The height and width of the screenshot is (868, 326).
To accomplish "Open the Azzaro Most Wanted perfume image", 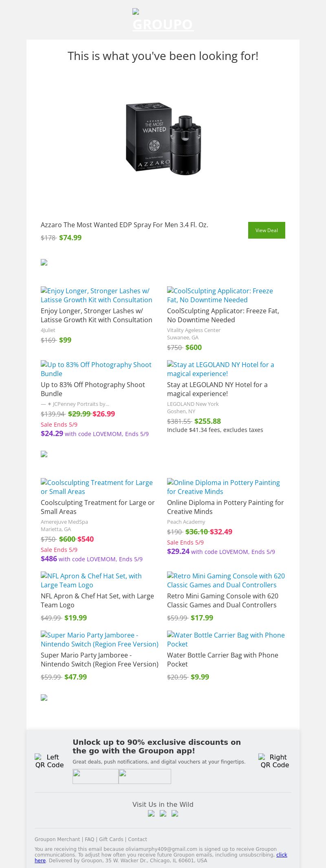I will pyautogui.click(x=163, y=139).
